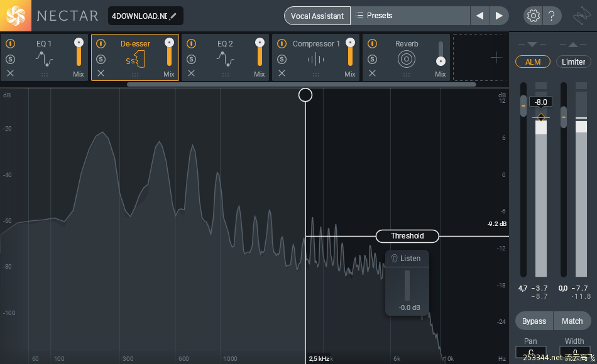
Task: Solo the EQ 2 module
Action: click(192, 60)
